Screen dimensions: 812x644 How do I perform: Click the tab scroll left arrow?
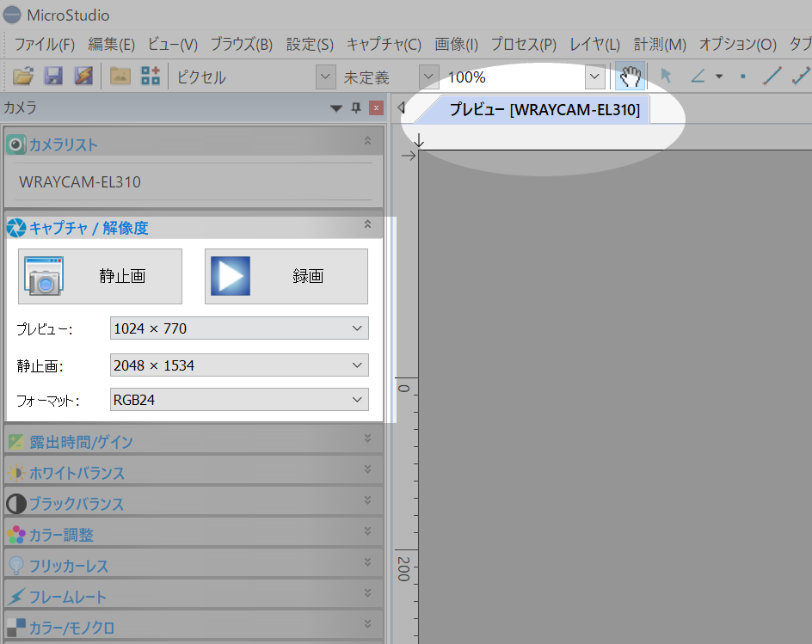coord(401,107)
